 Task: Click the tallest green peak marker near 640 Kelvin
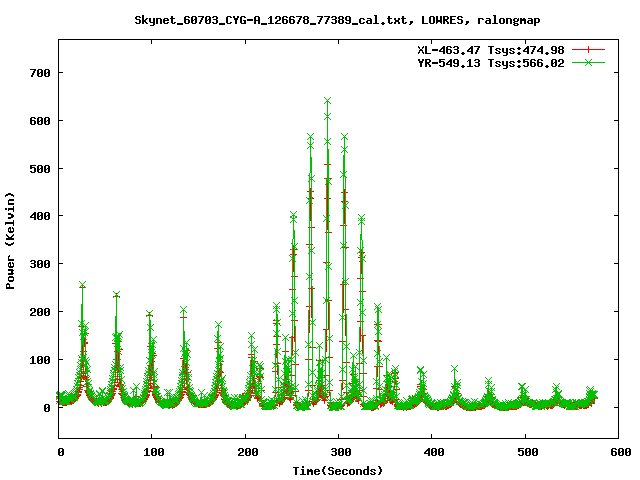(327, 101)
